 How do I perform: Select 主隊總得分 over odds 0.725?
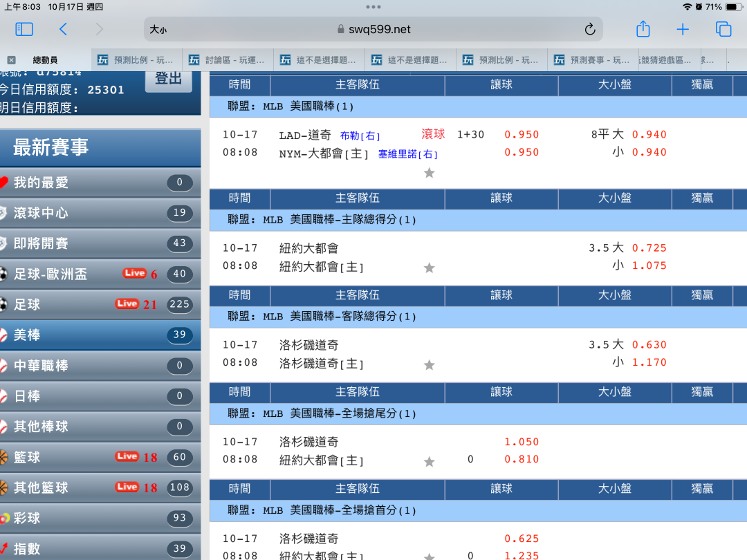tap(649, 248)
